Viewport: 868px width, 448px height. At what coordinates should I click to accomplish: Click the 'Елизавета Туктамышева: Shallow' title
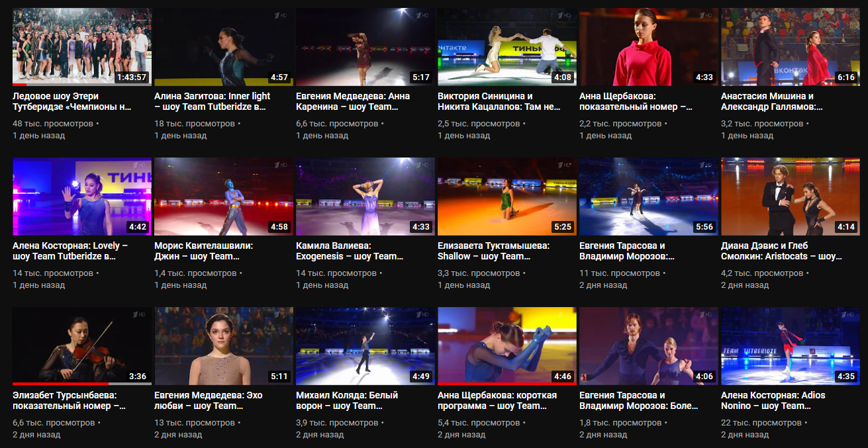493,251
